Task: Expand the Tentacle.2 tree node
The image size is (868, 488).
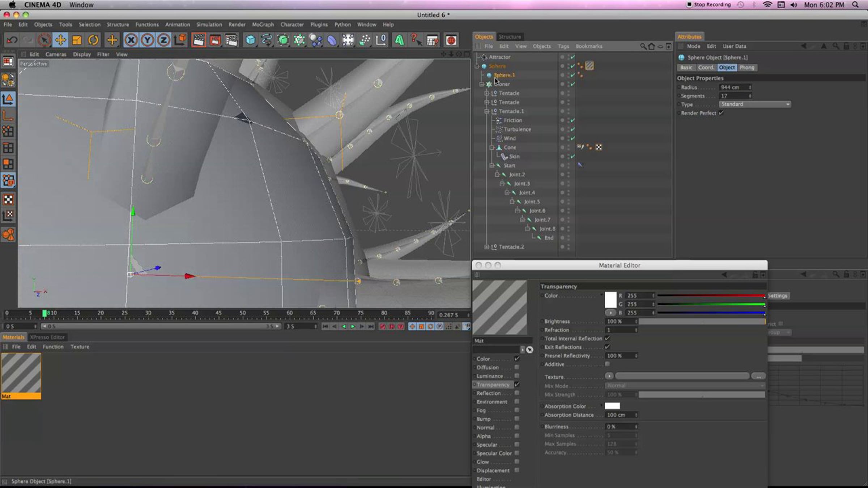Action: pos(487,247)
